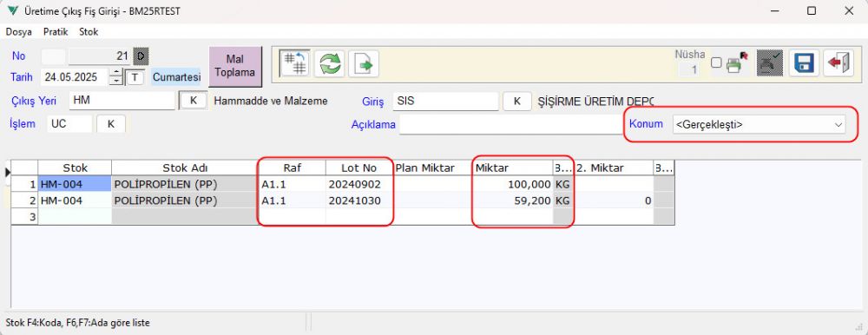Click the K lookup button beside Çıkış Yeri
Image resolution: width=868 pixels, height=335 pixels.
[194, 102]
